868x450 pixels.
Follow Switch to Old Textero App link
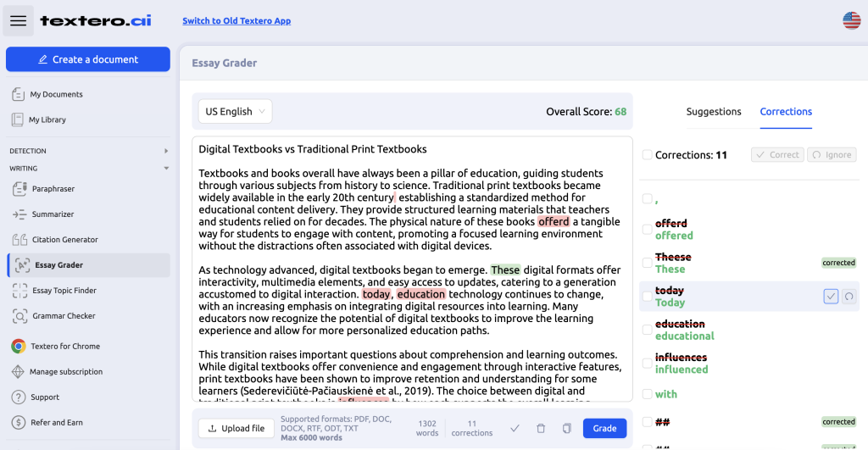pyautogui.click(x=236, y=21)
